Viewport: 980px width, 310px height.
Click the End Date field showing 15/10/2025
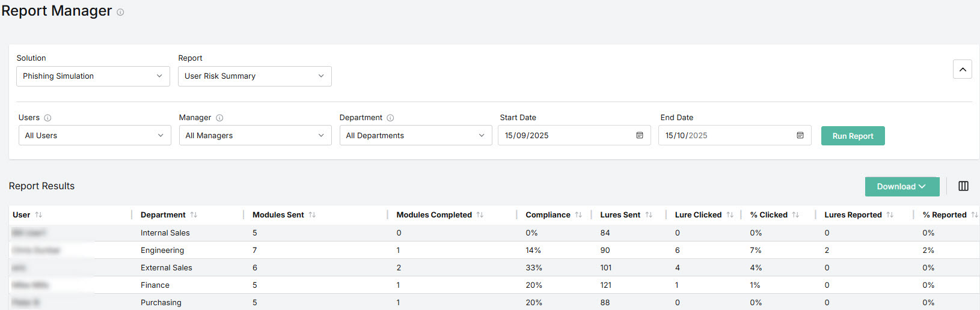(x=735, y=135)
